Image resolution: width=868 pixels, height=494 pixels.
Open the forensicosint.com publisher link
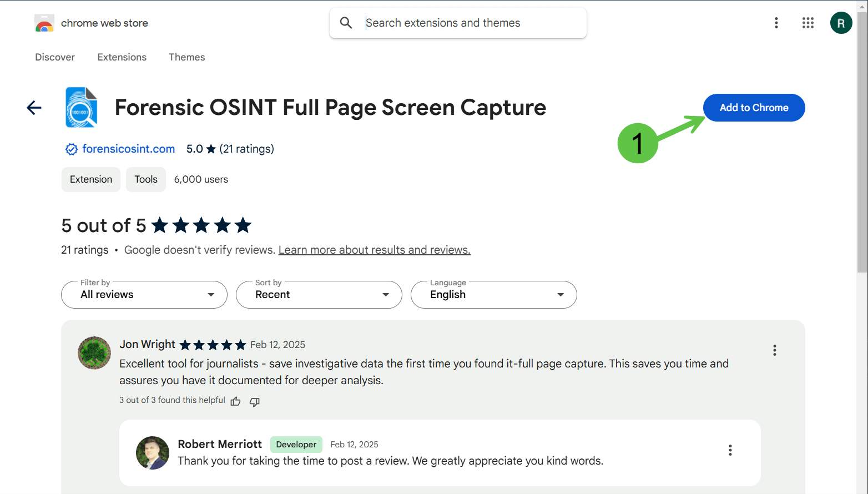[129, 149]
